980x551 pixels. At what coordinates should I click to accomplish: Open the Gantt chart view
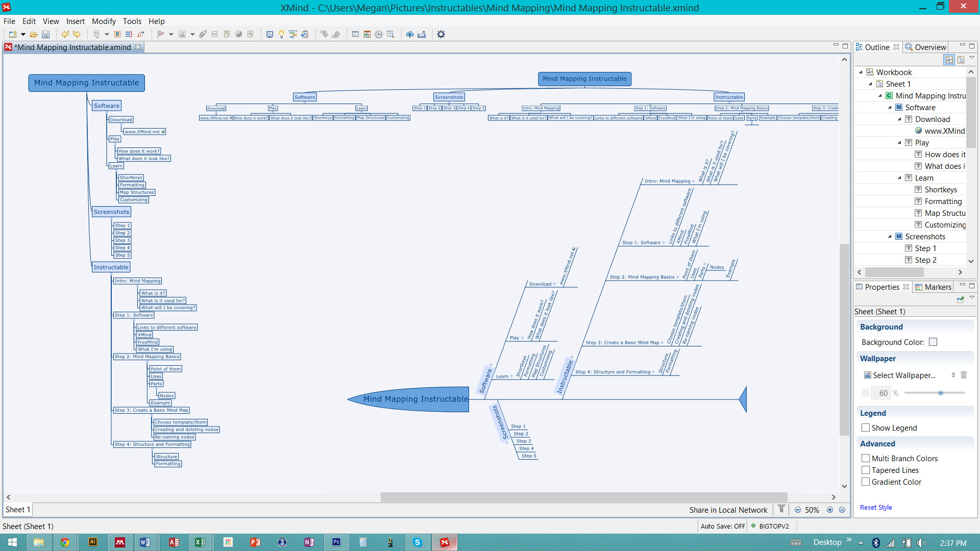(x=293, y=34)
